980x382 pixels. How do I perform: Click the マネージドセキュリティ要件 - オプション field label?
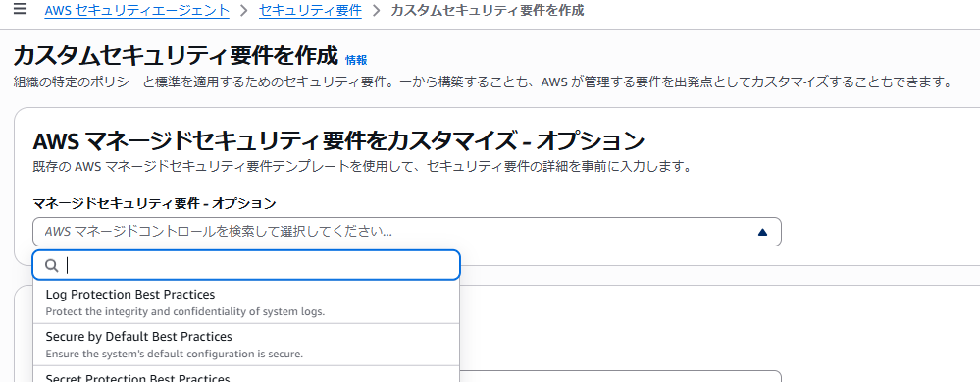point(154,203)
